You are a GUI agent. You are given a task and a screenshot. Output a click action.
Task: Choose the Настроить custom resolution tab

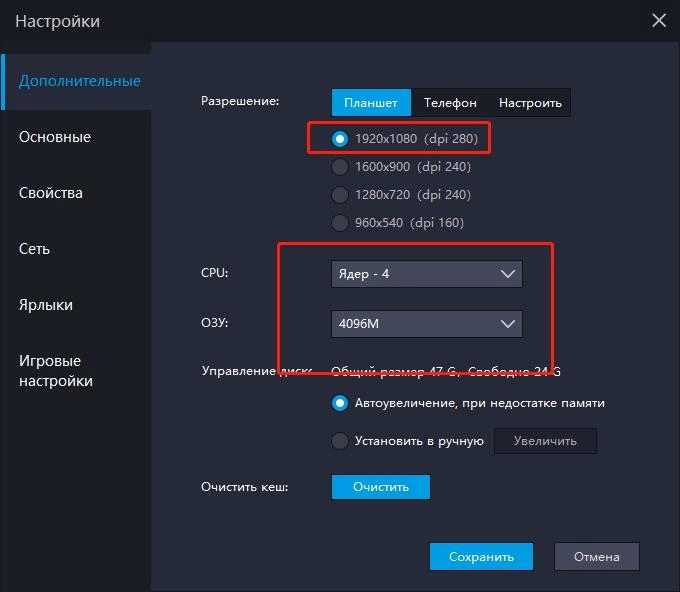(x=530, y=102)
